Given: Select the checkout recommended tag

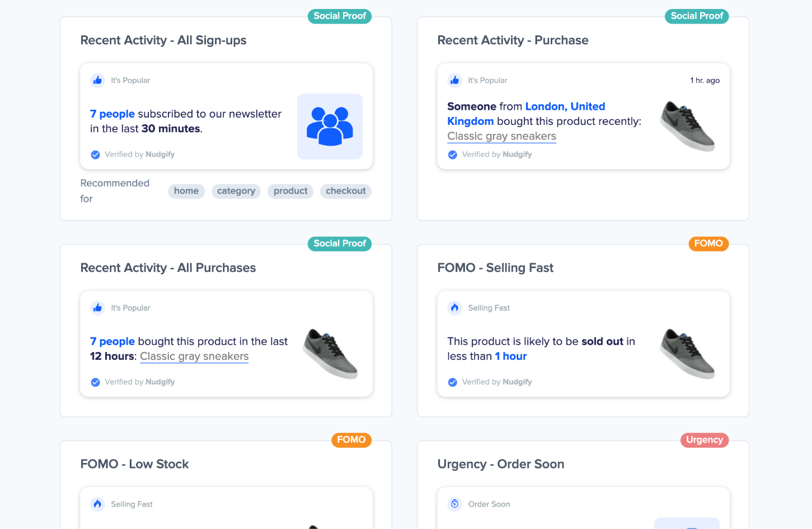Looking at the screenshot, I should 346,191.
